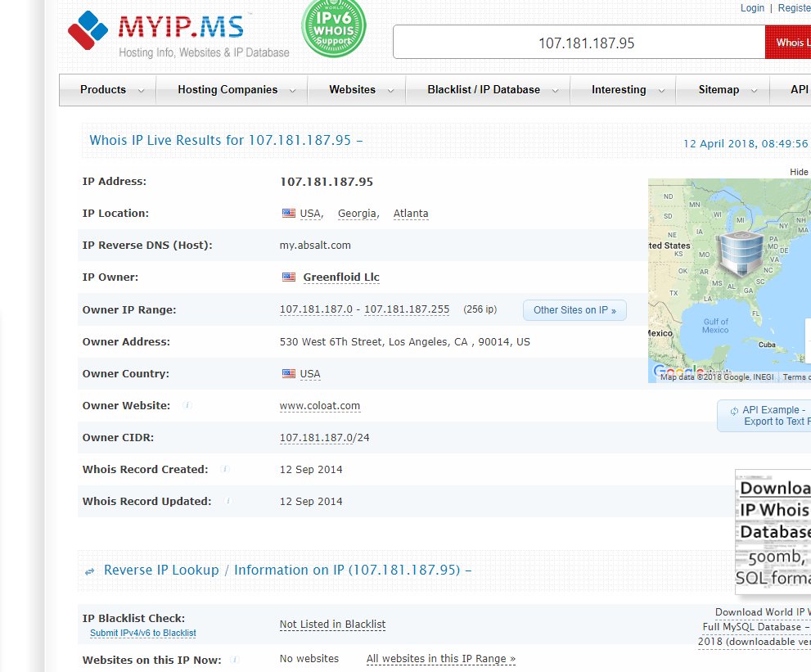Click Not Listed in Blacklist link

coord(332,625)
